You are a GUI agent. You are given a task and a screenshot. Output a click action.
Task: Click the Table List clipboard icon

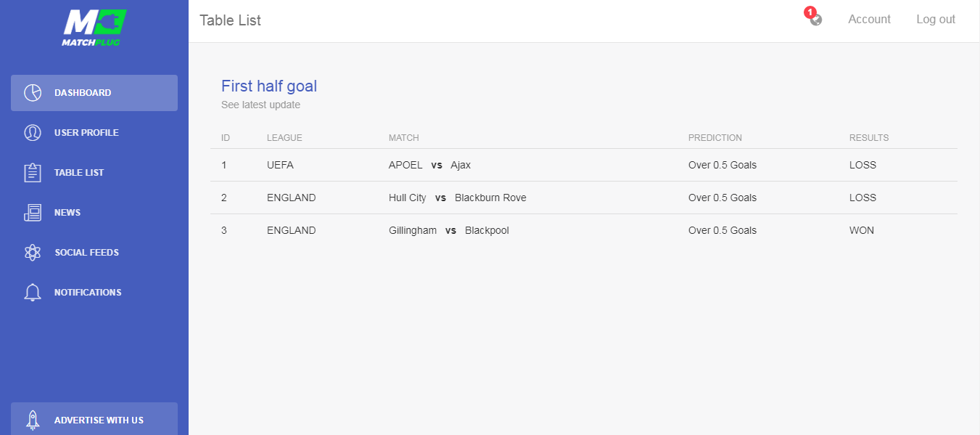click(x=33, y=173)
